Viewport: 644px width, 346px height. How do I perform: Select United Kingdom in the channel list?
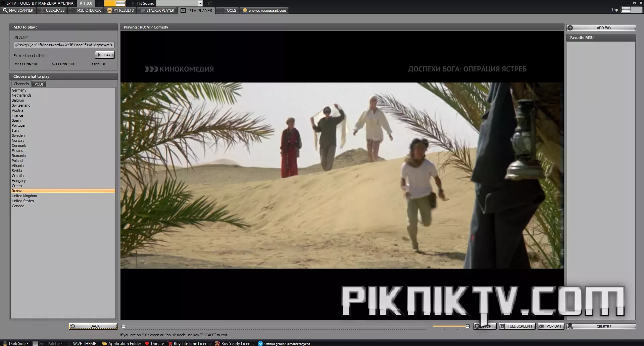coord(63,196)
